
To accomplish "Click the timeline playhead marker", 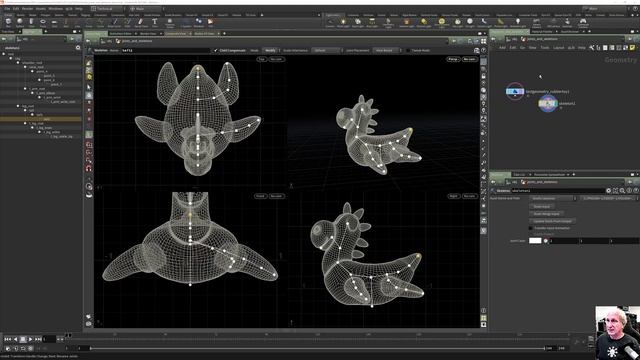I will (x=69, y=336).
